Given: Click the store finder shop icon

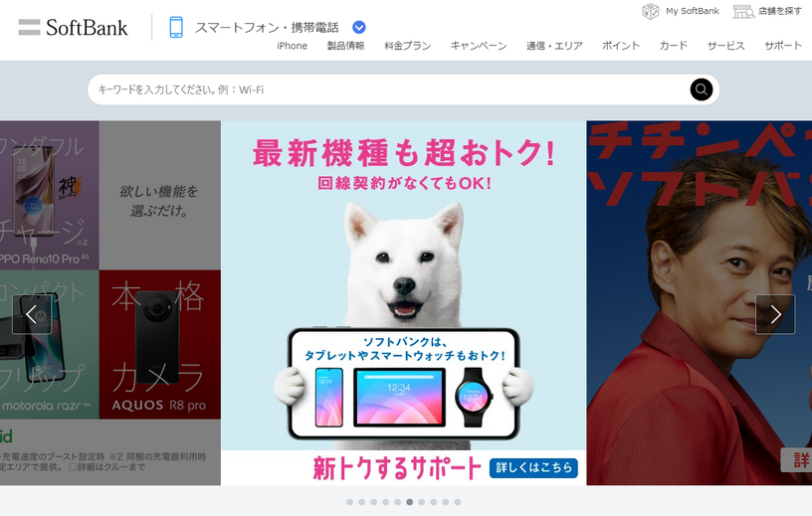Looking at the screenshot, I should [743, 11].
